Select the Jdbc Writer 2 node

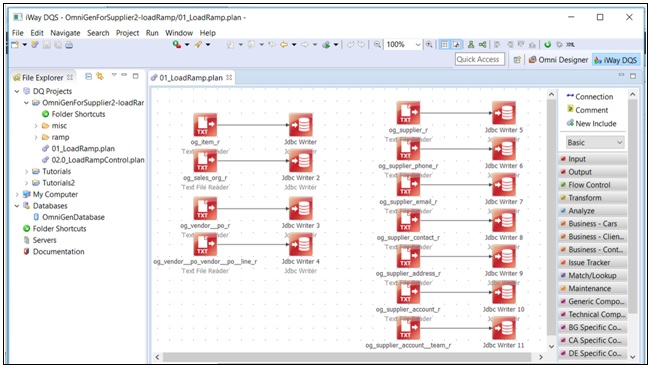tap(301, 160)
